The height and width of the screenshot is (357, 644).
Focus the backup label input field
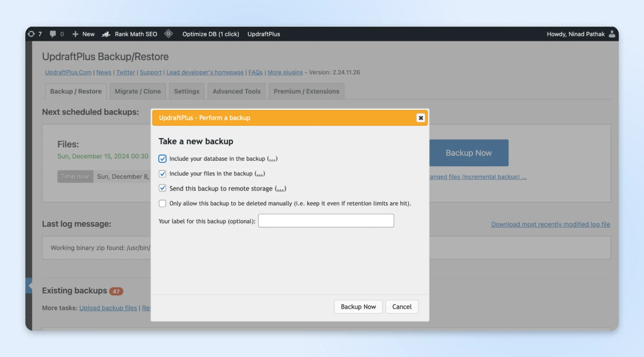(x=326, y=221)
